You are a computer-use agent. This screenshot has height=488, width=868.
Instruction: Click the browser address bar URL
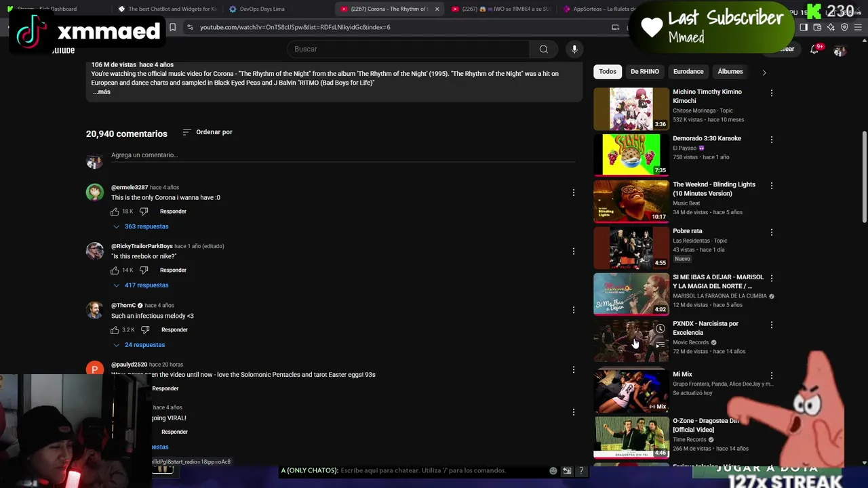click(x=295, y=27)
